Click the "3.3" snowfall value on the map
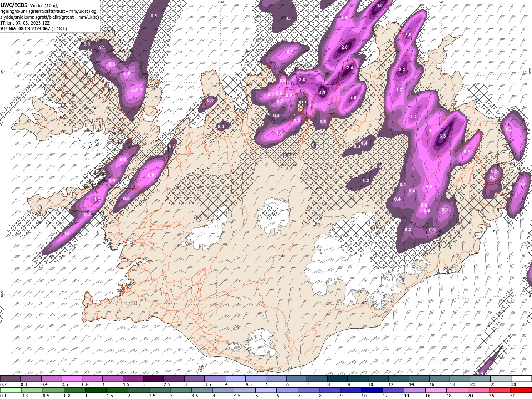 443,136
